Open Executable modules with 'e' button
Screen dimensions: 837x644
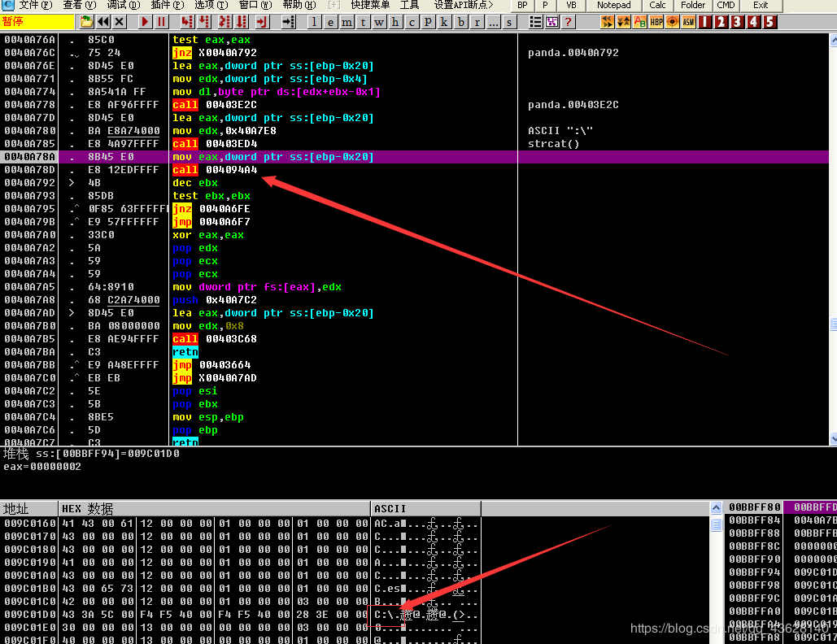click(331, 22)
